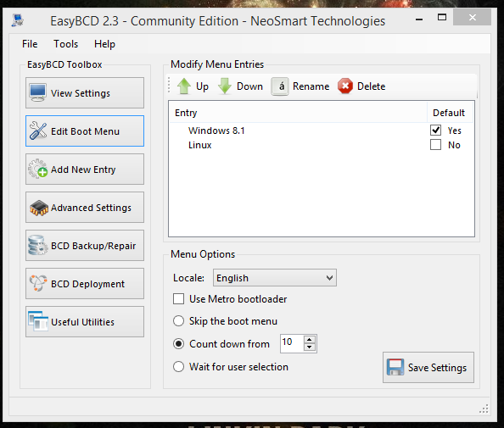The width and height of the screenshot is (504, 428).
Task: Select the Windows 8.1 entry row
Action: point(322,131)
